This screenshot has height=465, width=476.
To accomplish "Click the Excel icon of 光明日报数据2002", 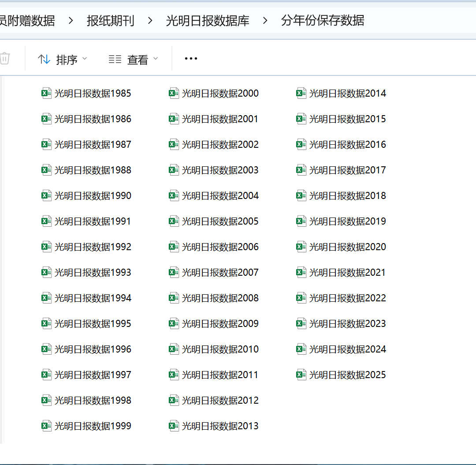I will pyautogui.click(x=174, y=144).
